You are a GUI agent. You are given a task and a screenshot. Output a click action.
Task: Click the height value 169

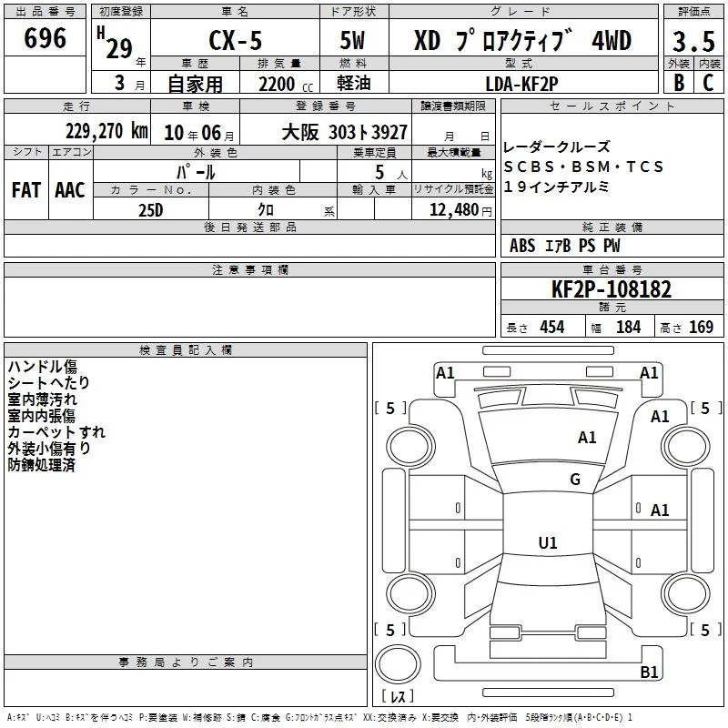701,328
